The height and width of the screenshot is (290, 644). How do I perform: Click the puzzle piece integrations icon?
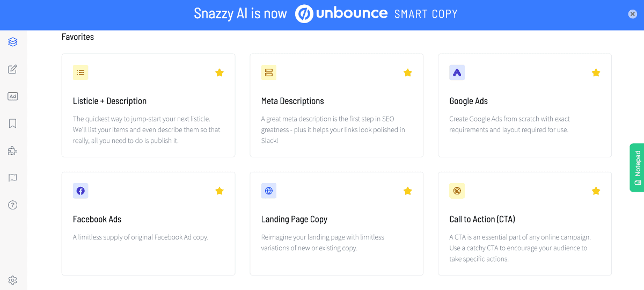(x=13, y=151)
